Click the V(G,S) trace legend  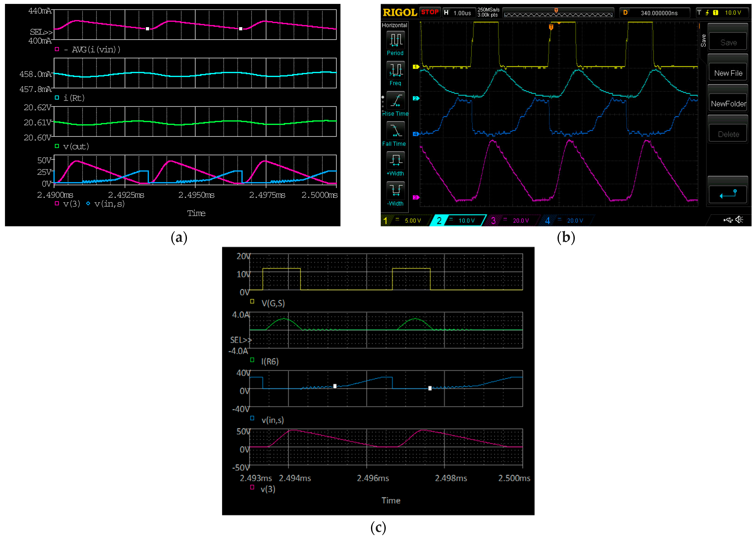[273, 303]
